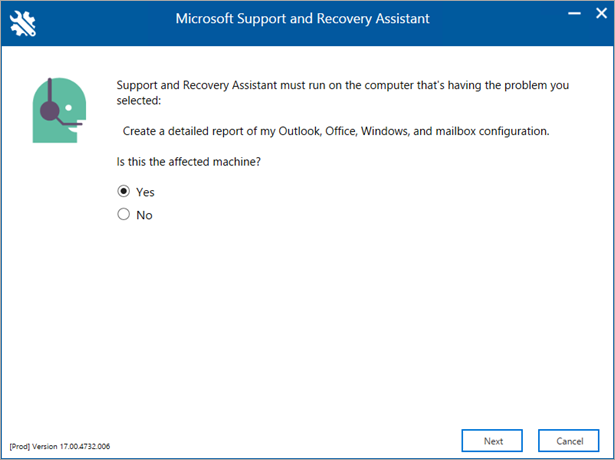Click the "No" option label
The width and height of the screenshot is (615, 460).
[x=144, y=215]
